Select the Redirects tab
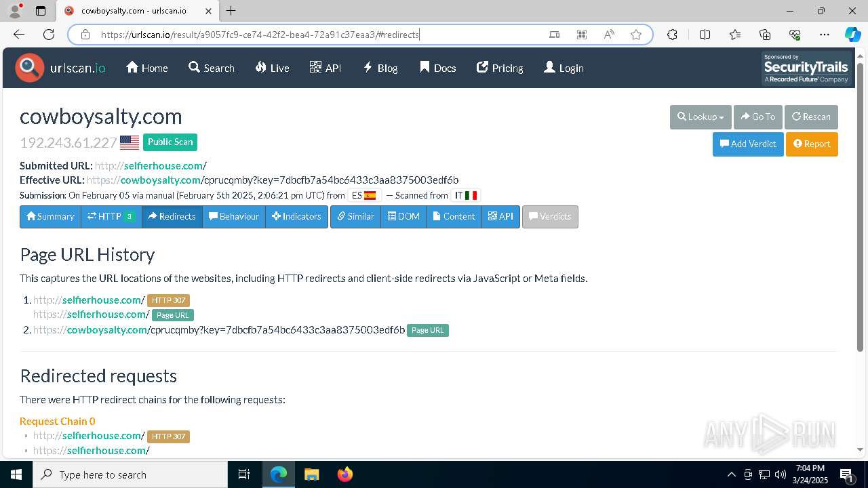868x488 pixels. [x=172, y=216]
